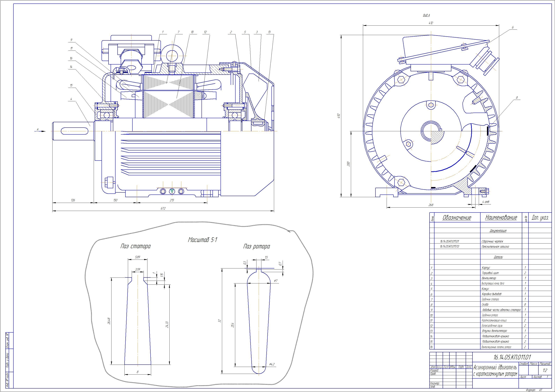The width and height of the screenshot is (555, 392).
Task: Click the 268 mounting hole spacing dimension
Action: pyautogui.click(x=431, y=205)
